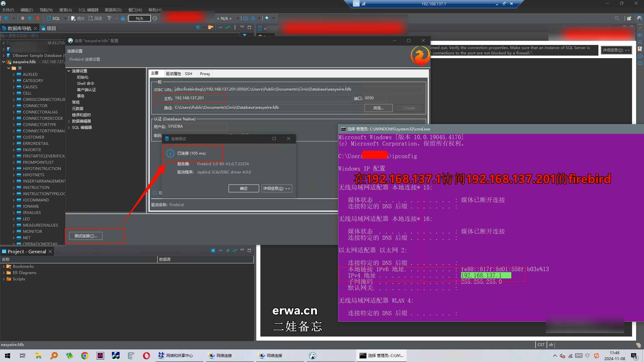Screen dimensions: 644x362
Task: Click the new folder icon in navigator panel
Action: pyautogui.click(x=211, y=28)
